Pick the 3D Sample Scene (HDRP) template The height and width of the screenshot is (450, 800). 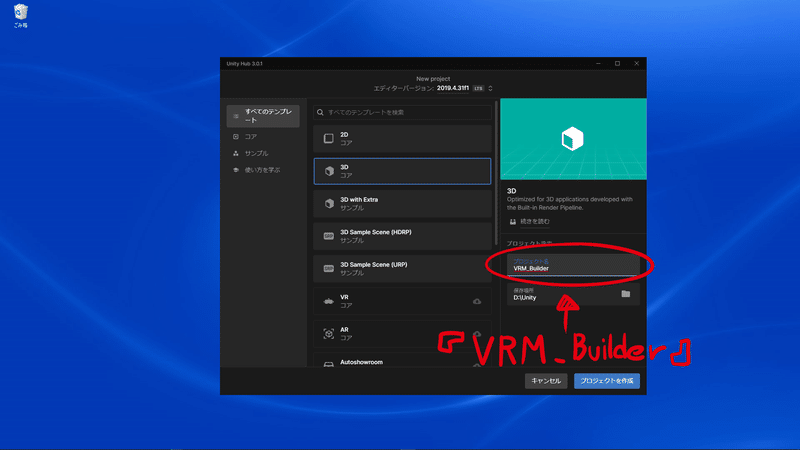[x=402, y=236]
